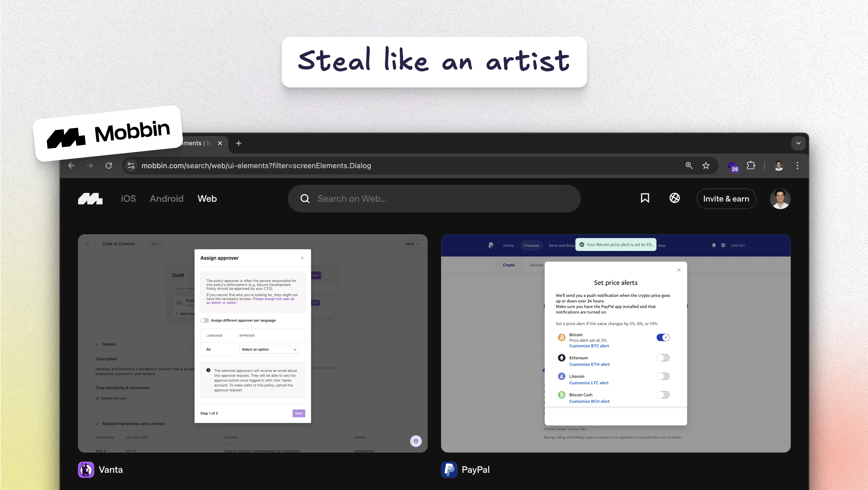868x490 pixels.
Task: Select Home in PayPal navbar
Action: click(508, 246)
